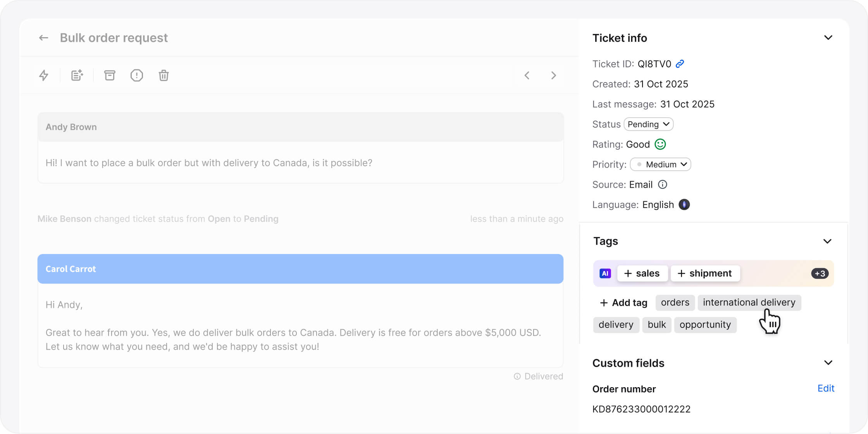
Task: Select the international delivery tag
Action: point(749,302)
